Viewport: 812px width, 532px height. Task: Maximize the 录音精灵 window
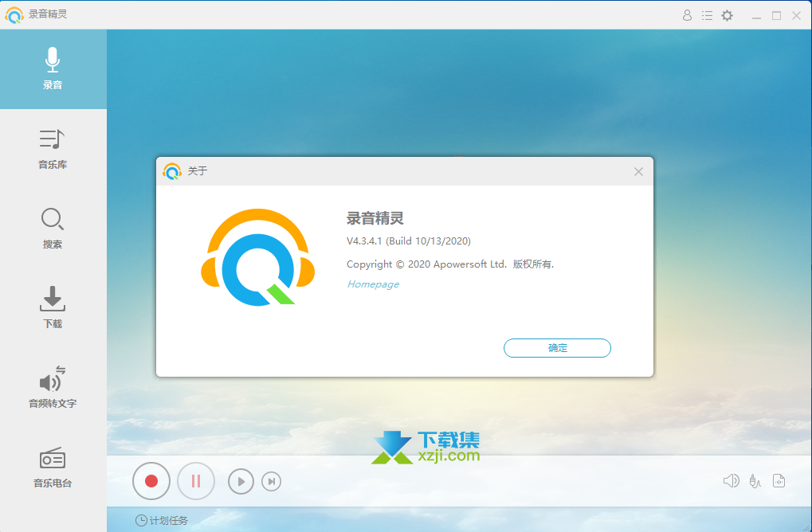pyautogui.click(x=776, y=15)
